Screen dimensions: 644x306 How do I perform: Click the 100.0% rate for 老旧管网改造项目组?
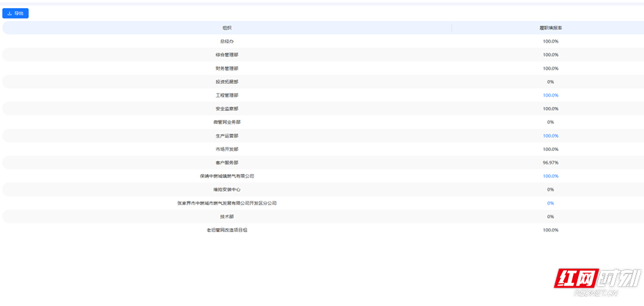[550, 230]
